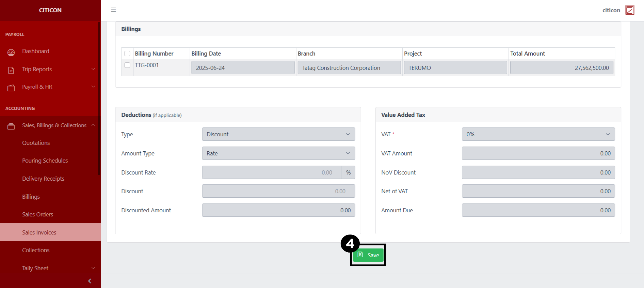This screenshot has width=644, height=288.
Task: Click the Trip Reports document icon
Action: [x=11, y=70]
